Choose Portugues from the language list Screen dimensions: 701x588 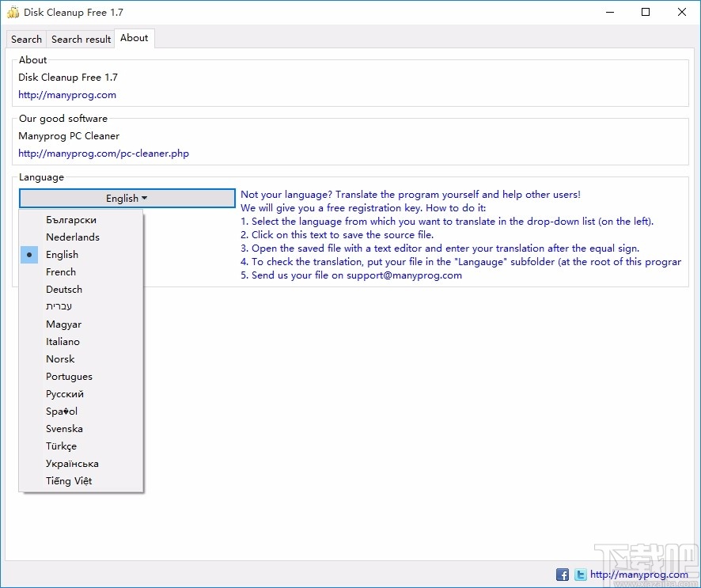[81, 377]
